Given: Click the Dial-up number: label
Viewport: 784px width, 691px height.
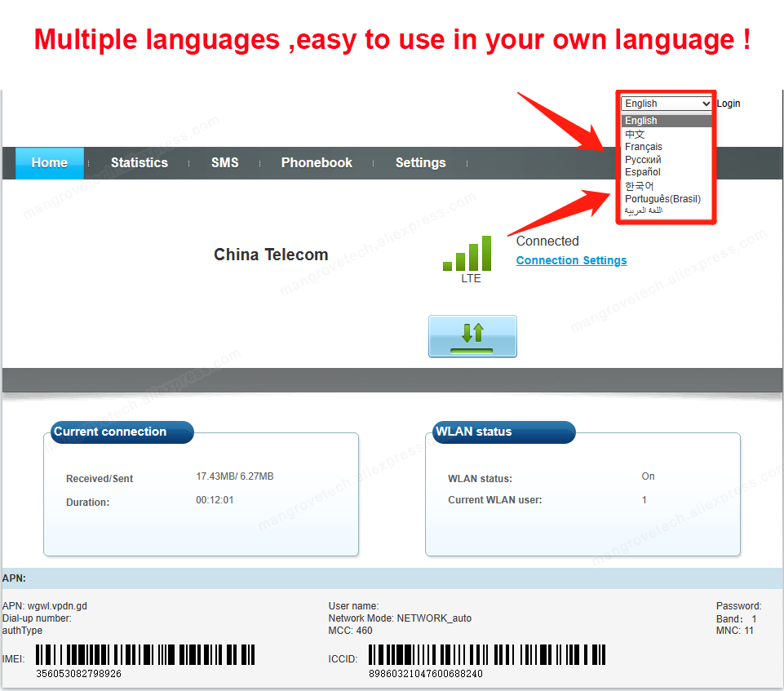Looking at the screenshot, I should (37, 618).
